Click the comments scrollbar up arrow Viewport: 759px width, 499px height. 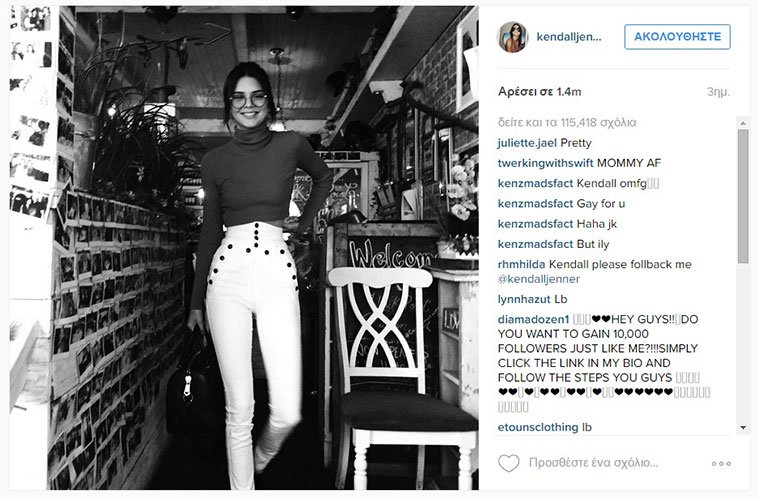pos(743,123)
